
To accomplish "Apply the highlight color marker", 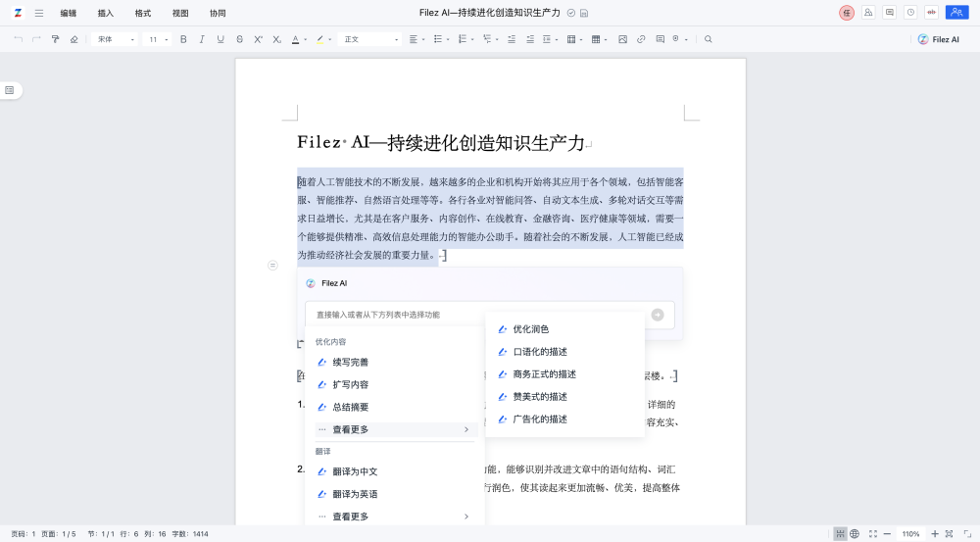I will point(320,39).
